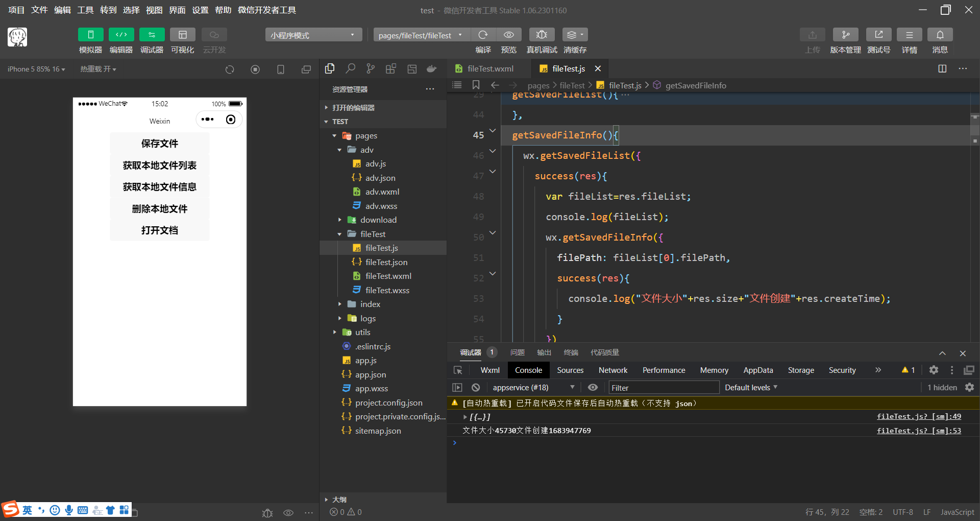Viewport: 980px width, 521px height.
Task: Open 版本管理 version control
Action: (845, 35)
